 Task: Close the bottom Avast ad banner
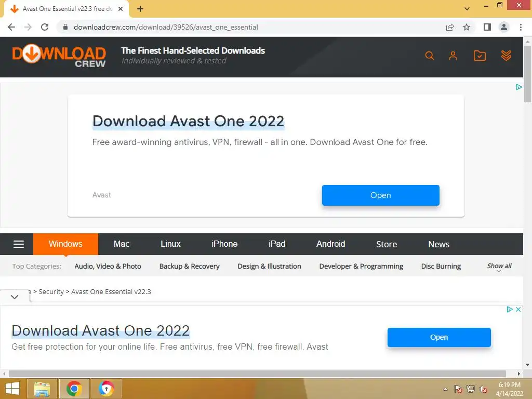pyautogui.click(x=518, y=310)
